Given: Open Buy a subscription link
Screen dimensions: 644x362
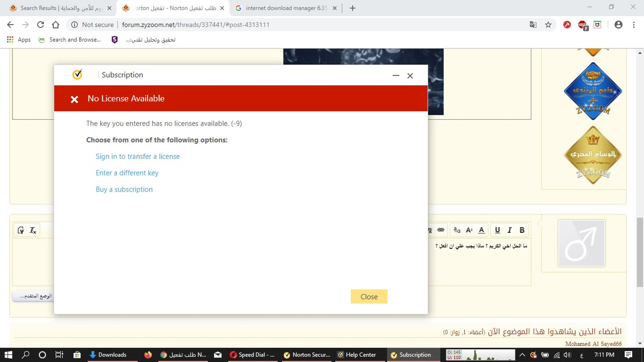Looking at the screenshot, I should pos(124,190).
